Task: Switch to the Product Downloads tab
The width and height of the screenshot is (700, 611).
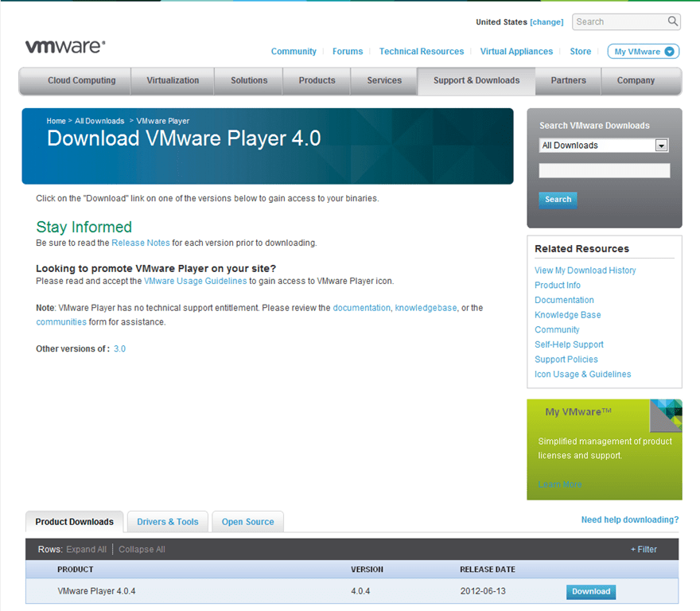Action: pyautogui.click(x=75, y=522)
